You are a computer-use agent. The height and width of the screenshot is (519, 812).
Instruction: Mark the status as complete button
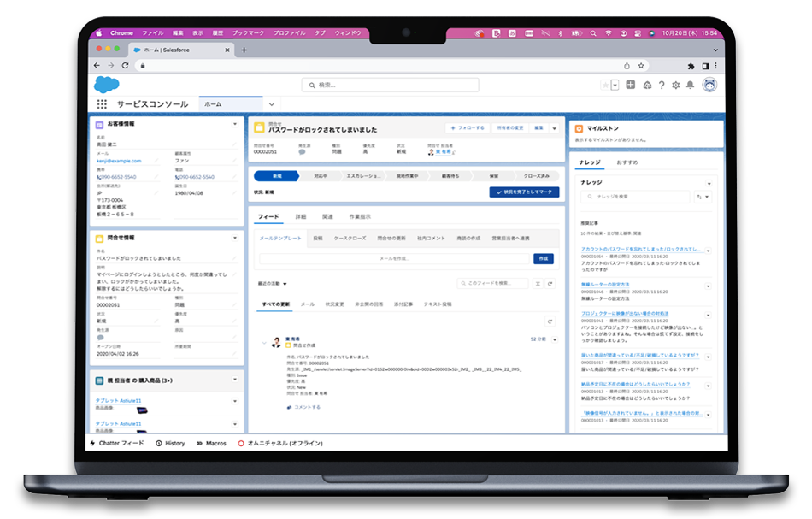coord(524,192)
